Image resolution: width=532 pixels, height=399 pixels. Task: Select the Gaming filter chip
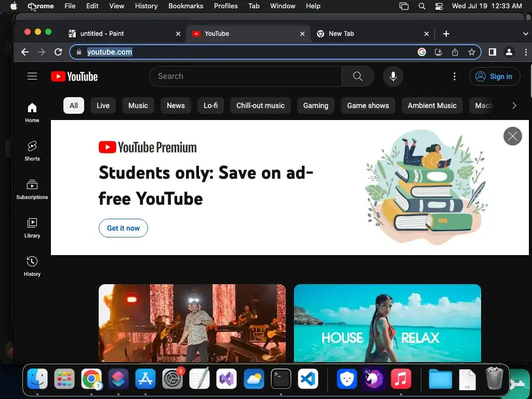(x=316, y=105)
